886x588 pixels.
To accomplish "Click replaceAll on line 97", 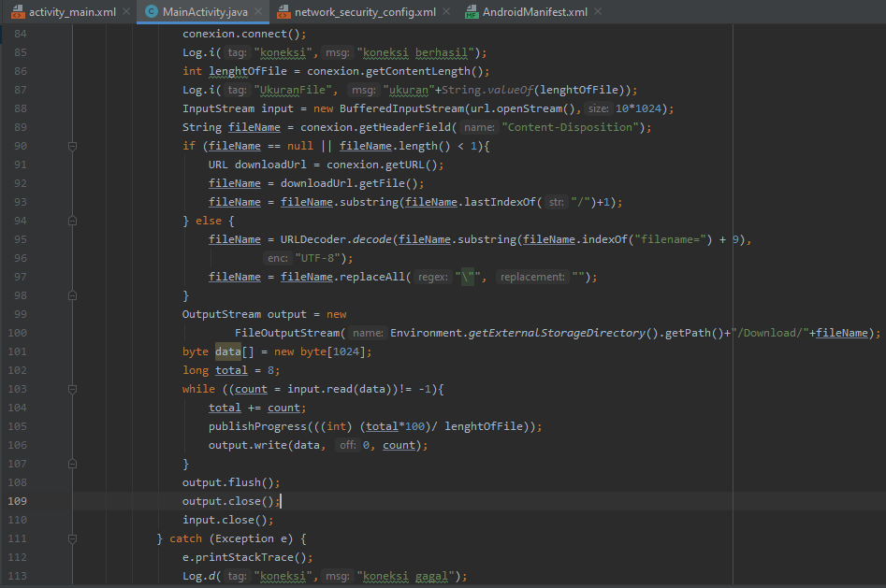I will (371, 277).
